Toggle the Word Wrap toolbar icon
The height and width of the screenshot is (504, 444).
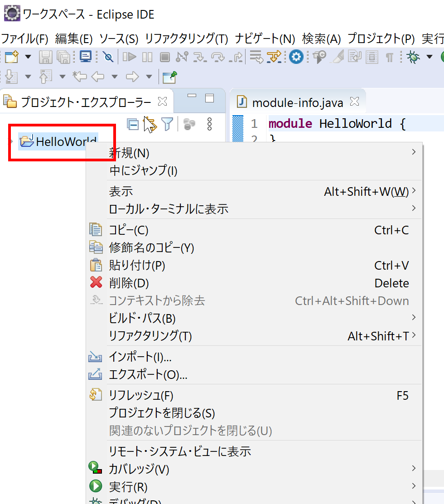tap(355, 57)
